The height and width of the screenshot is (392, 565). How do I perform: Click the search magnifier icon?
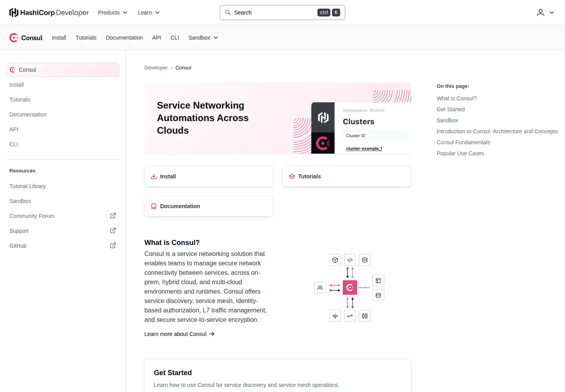pyautogui.click(x=228, y=13)
